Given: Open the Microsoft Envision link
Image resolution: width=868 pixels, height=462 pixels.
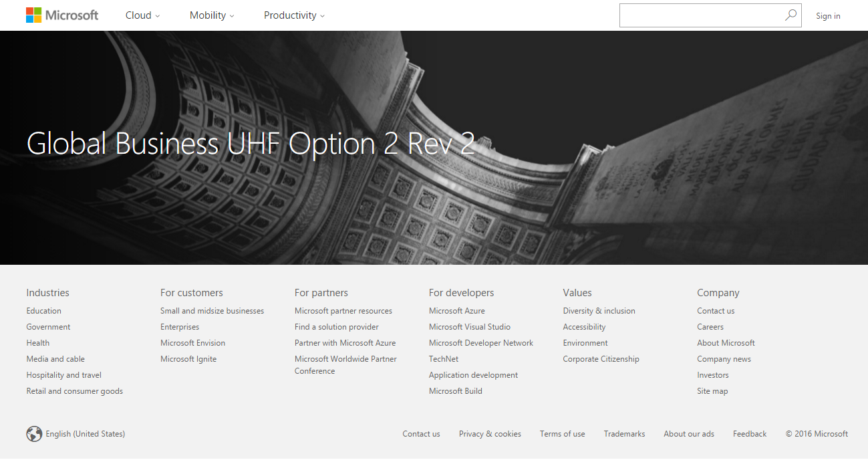Looking at the screenshot, I should click(x=192, y=343).
